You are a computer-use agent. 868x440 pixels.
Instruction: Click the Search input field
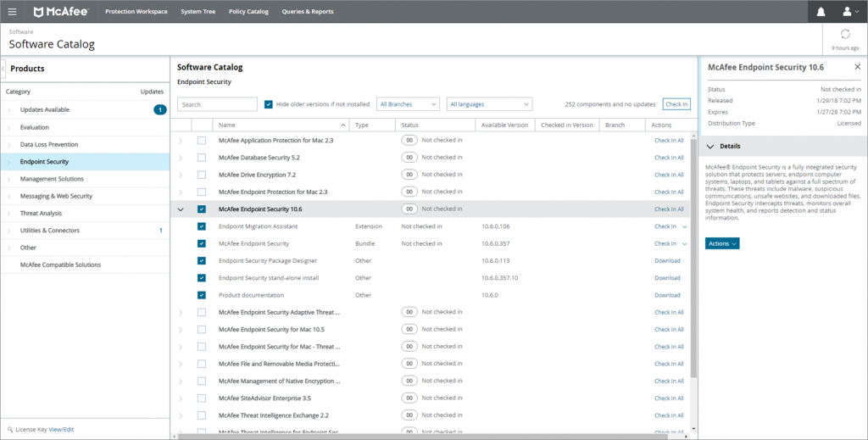(217, 104)
